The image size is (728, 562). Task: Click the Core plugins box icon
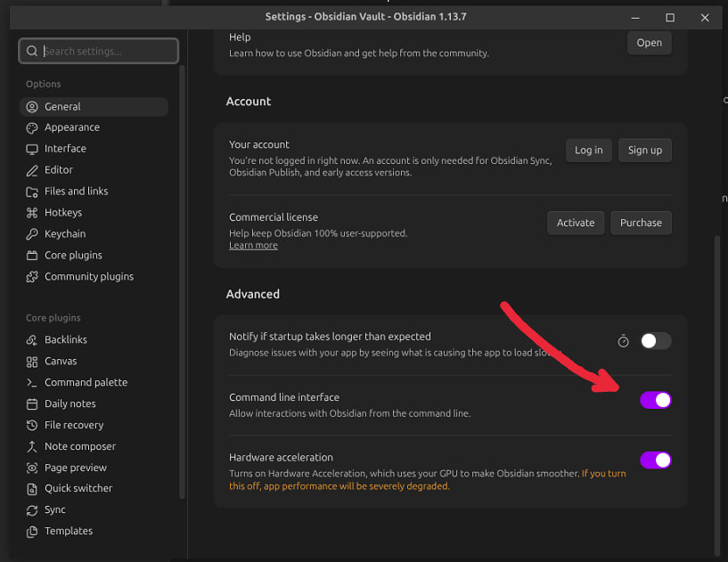[32, 256]
